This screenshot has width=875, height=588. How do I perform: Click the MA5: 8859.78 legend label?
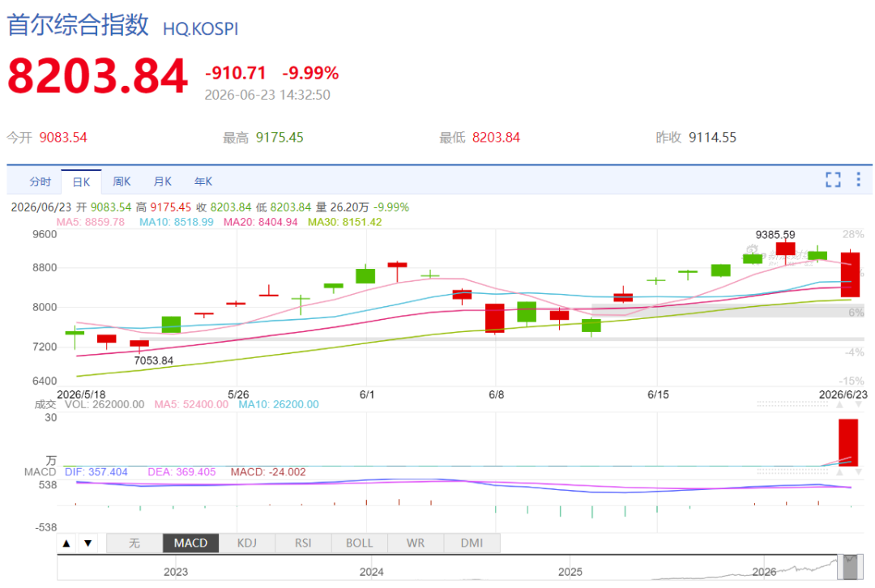[91, 222]
